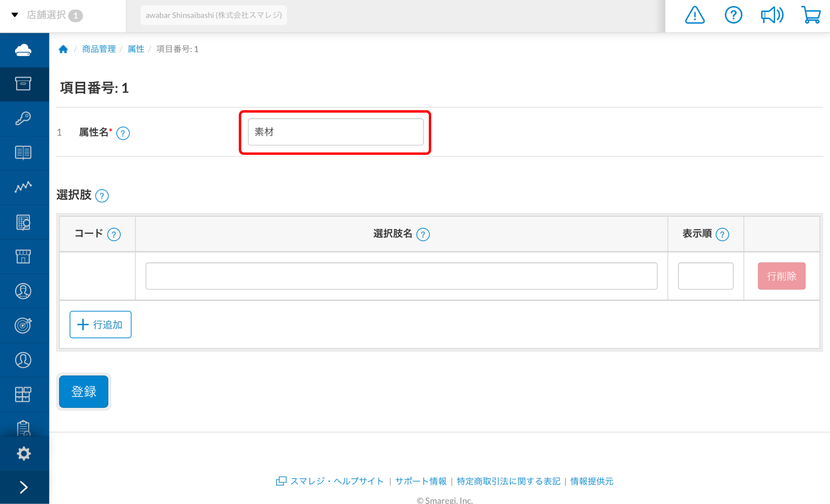Image resolution: width=830 pixels, height=504 pixels.
Task: Show help tooltip for 属性名
Action: tap(123, 133)
